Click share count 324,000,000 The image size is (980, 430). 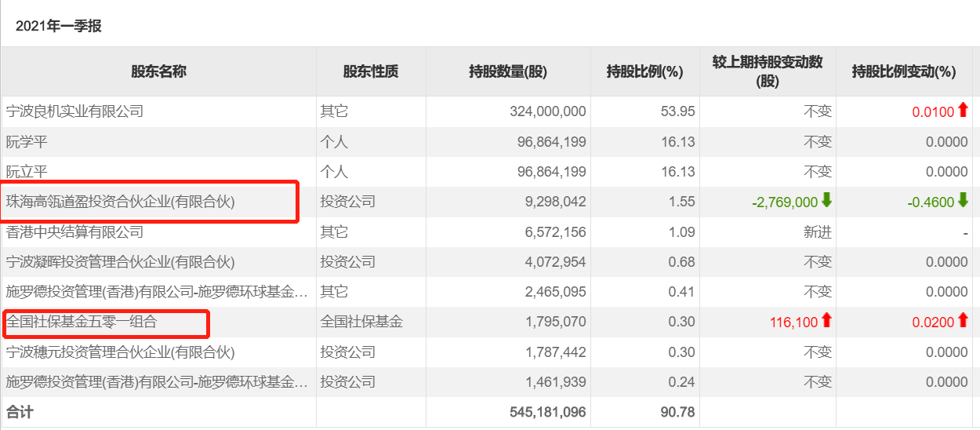point(548,111)
